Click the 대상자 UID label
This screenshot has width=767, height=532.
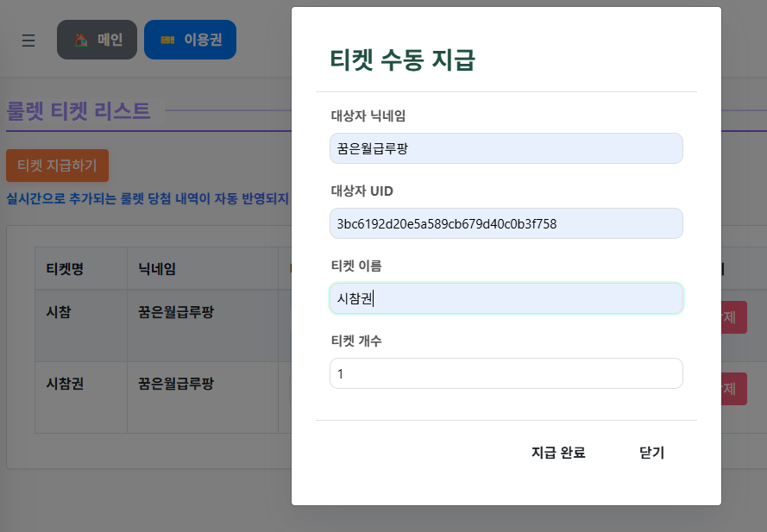coord(362,191)
